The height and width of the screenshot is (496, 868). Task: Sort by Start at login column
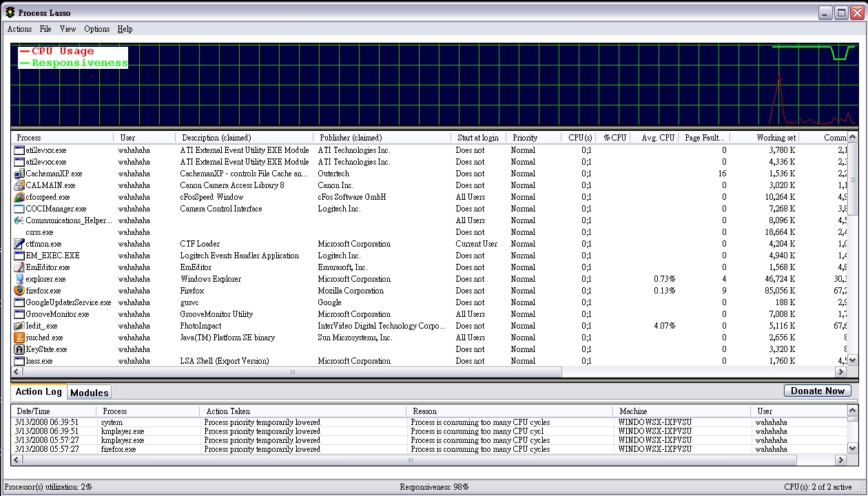pos(479,138)
